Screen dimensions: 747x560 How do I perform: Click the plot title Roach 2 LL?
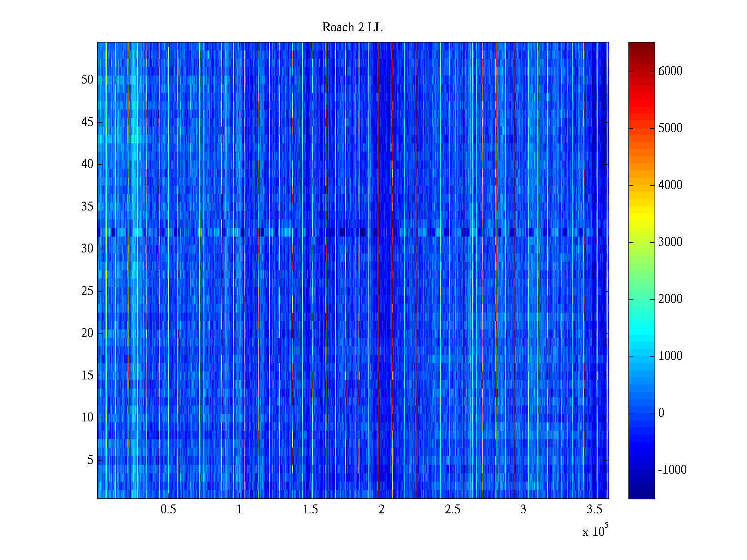point(352,28)
